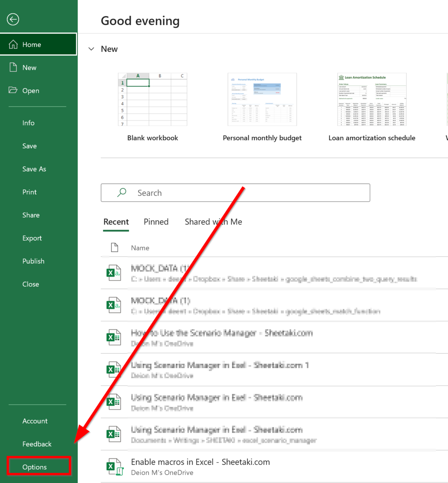Switch to the Pinned tab
This screenshot has height=483, width=448.
tap(156, 222)
